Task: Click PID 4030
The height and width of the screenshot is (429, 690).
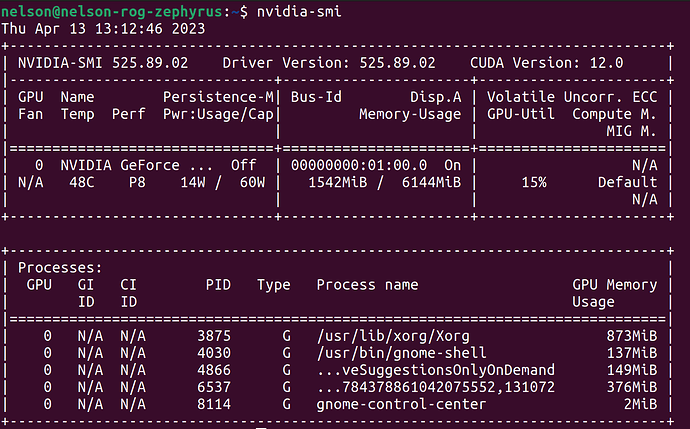Action: point(214,353)
